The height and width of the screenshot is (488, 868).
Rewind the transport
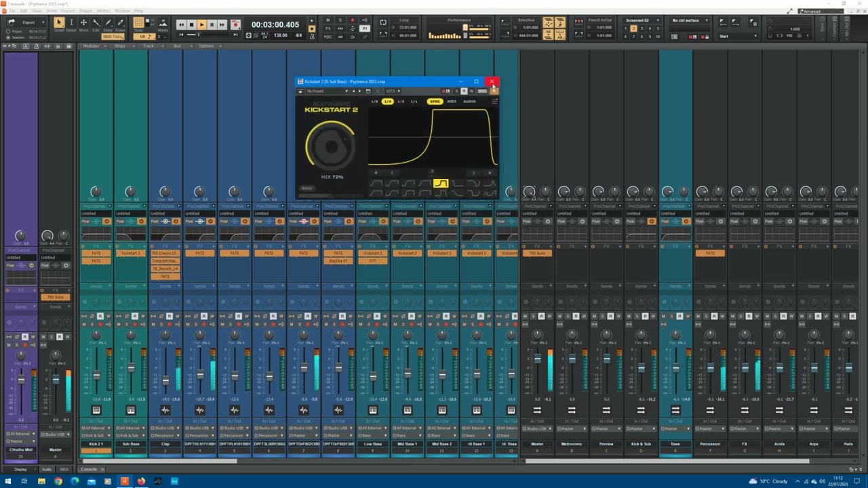click(181, 25)
